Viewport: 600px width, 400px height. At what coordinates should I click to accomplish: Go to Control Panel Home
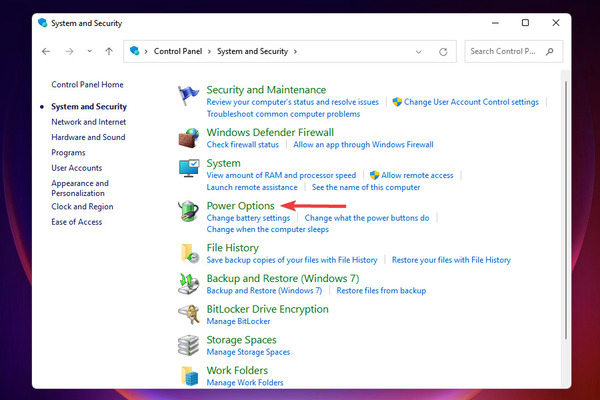pyautogui.click(x=87, y=85)
